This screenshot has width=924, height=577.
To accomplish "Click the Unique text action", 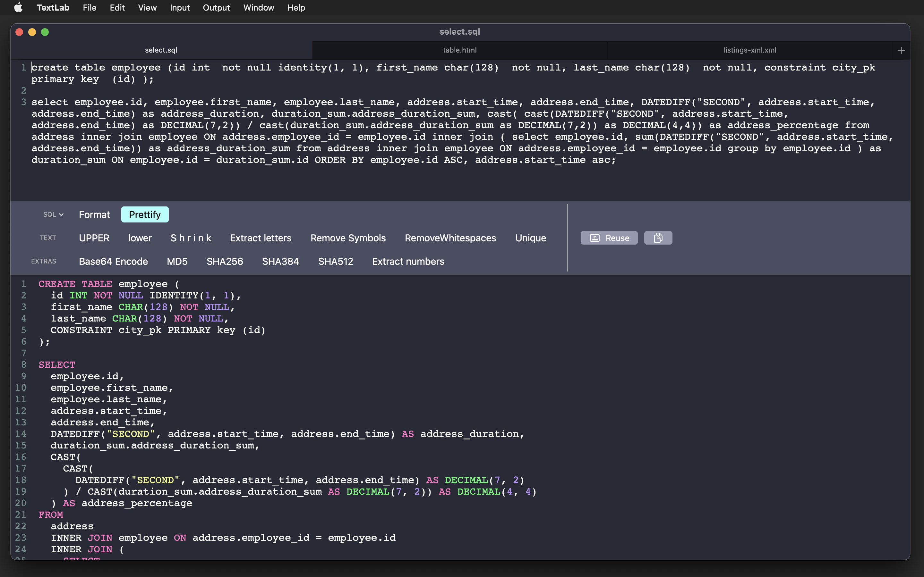I will tap(530, 238).
